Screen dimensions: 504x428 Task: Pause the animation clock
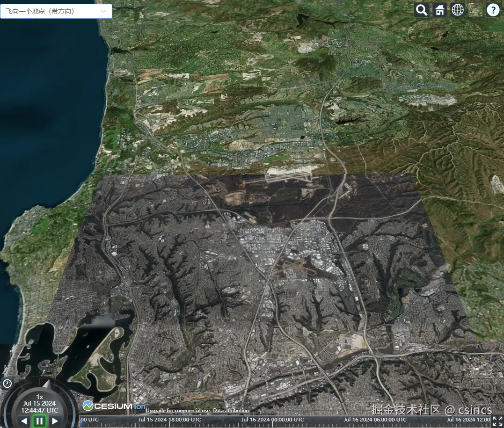[x=39, y=421]
